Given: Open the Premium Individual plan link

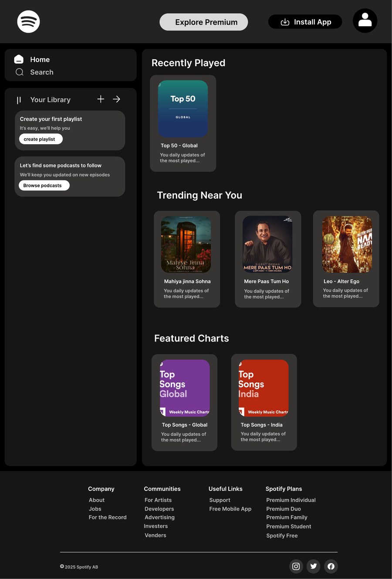Looking at the screenshot, I should tap(291, 500).
